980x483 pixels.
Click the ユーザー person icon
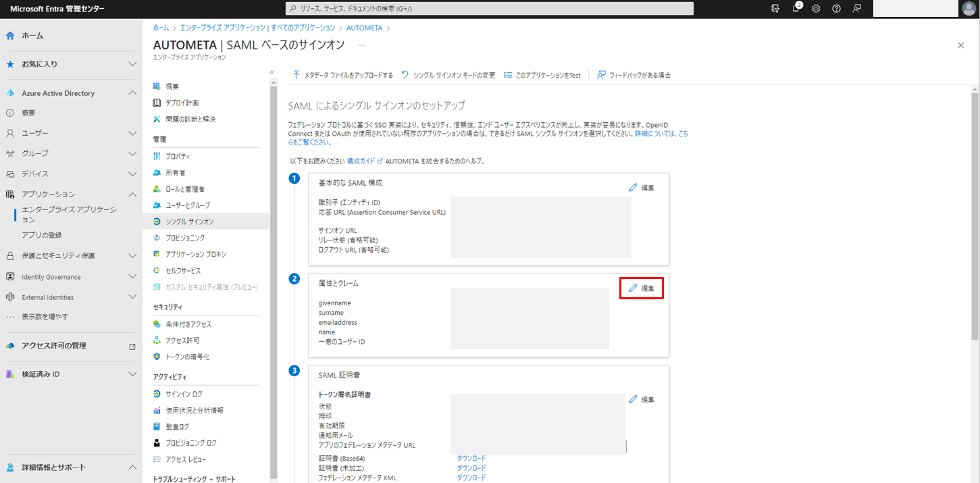point(10,133)
